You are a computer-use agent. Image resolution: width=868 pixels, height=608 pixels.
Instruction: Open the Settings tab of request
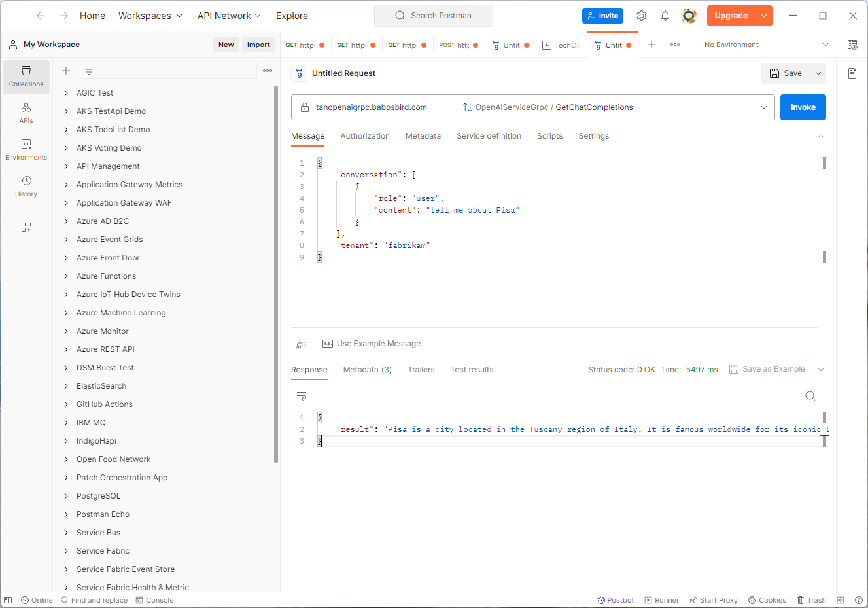593,136
